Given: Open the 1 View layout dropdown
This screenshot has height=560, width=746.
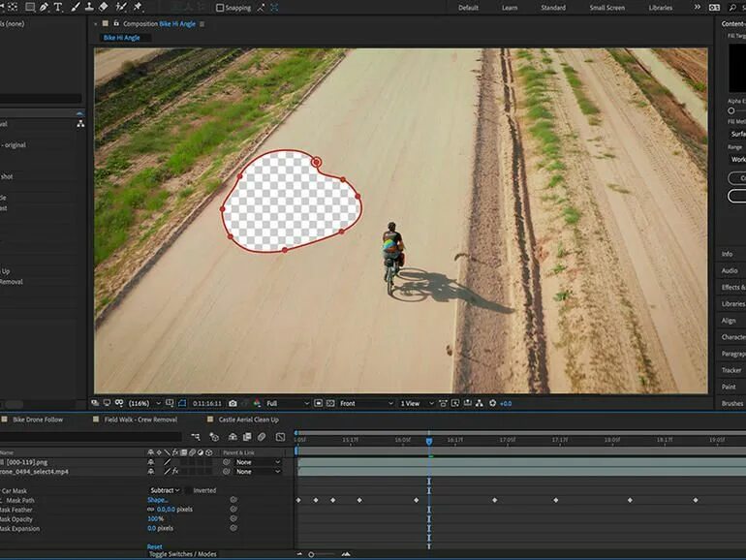Looking at the screenshot, I should (417, 403).
